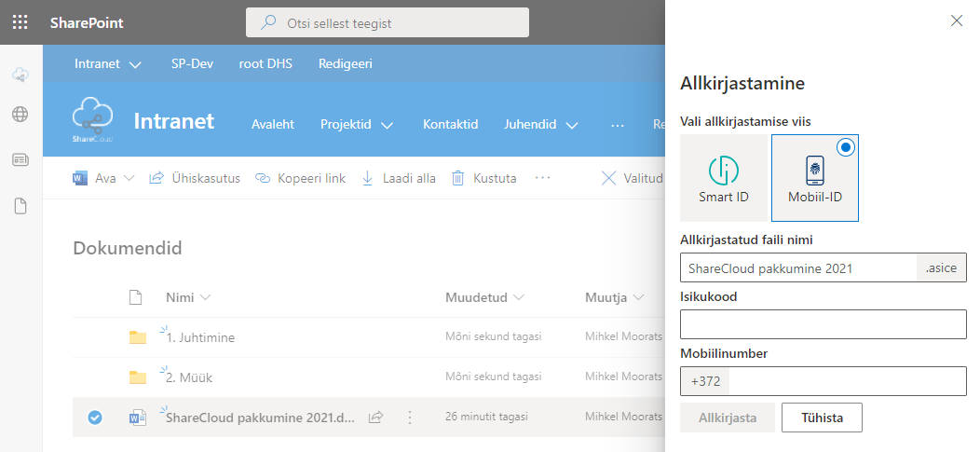Click '26 minutit tagasi' modified cell
This screenshot has width=980, height=452.
pos(486,417)
